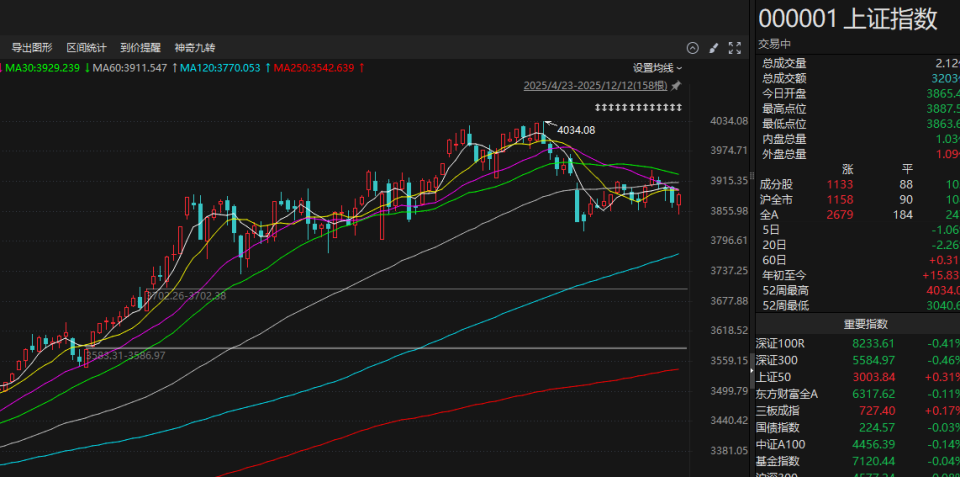Click the 000001 上证指数 title
Viewport: 960px width, 477px height.
coord(848,19)
